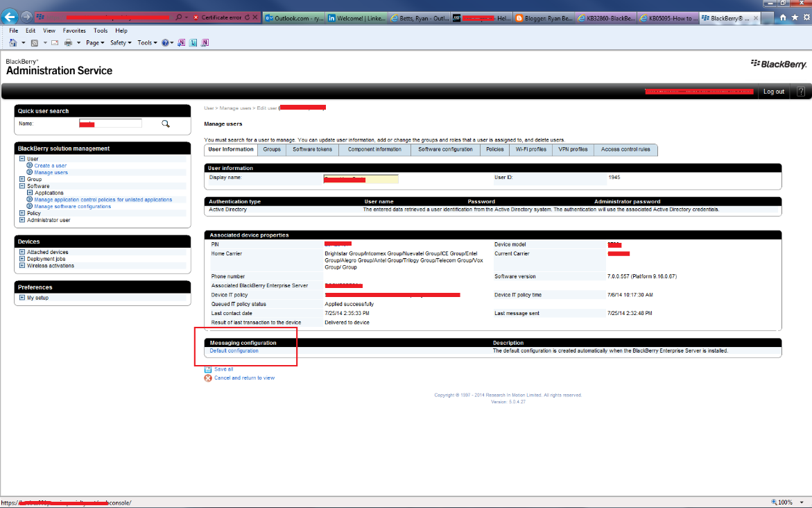Open the Edit menu

coord(31,31)
